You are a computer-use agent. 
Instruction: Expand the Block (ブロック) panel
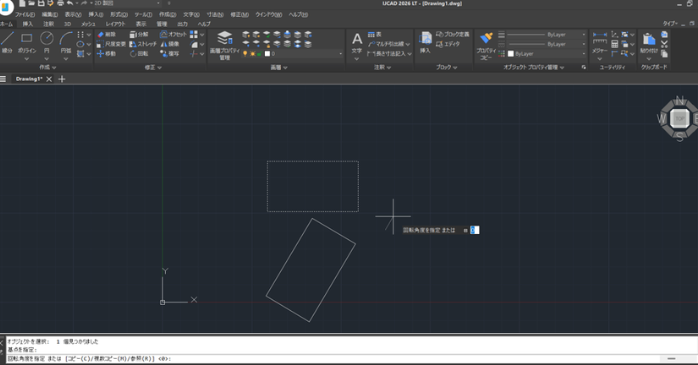(x=446, y=67)
